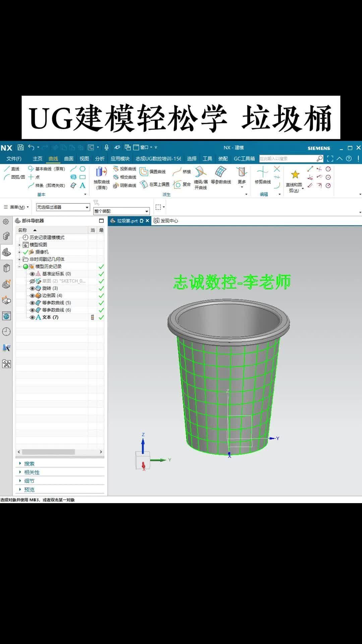Toggle full screen mode icon
The height and width of the screenshot is (644, 362).
330,159
